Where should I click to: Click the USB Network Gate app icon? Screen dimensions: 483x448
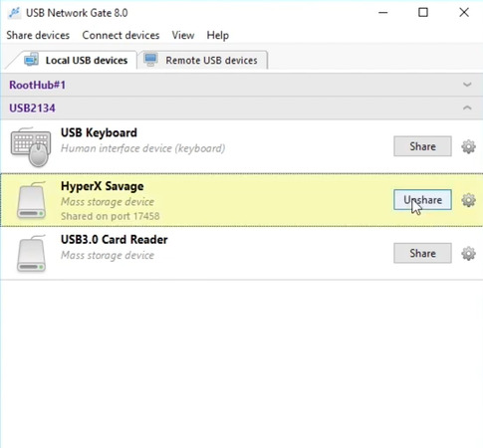[x=14, y=13]
